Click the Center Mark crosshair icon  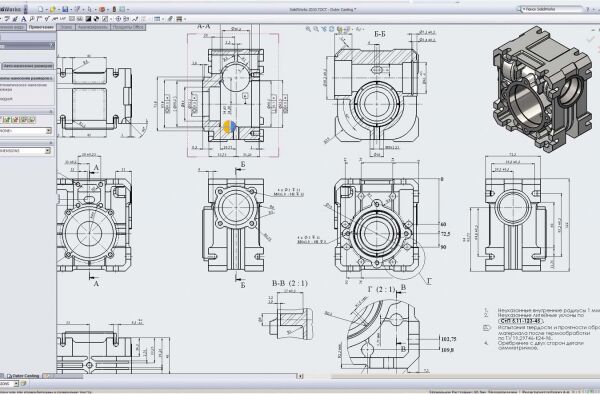pyautogui.click(x=118, y=19)
